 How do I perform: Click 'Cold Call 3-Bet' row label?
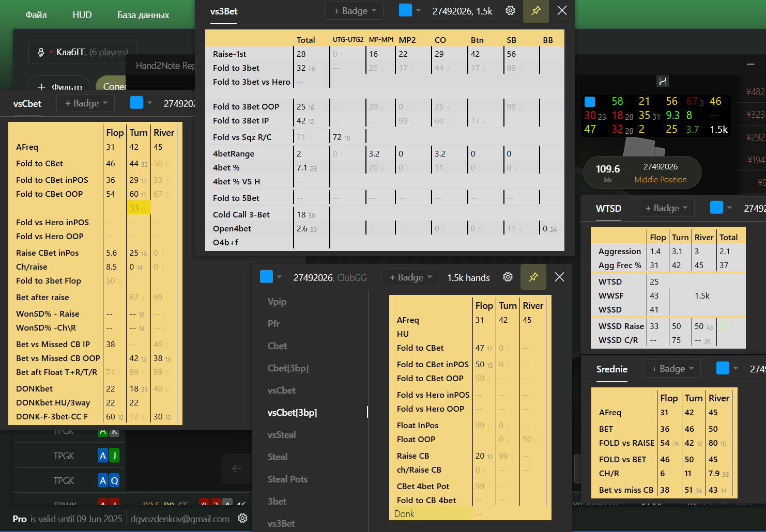[x=241, y=214]
